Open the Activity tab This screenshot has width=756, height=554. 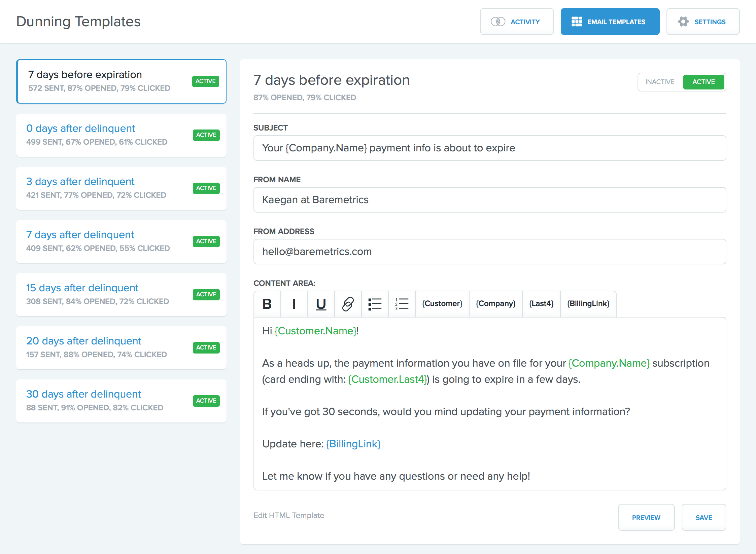(x=517, y=22)
